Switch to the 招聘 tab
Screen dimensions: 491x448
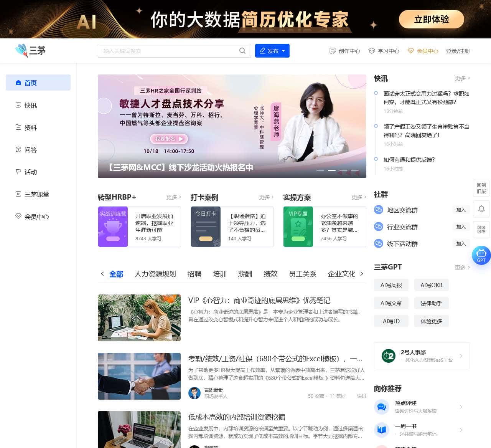pyautogui.click(x=194, y=274)
